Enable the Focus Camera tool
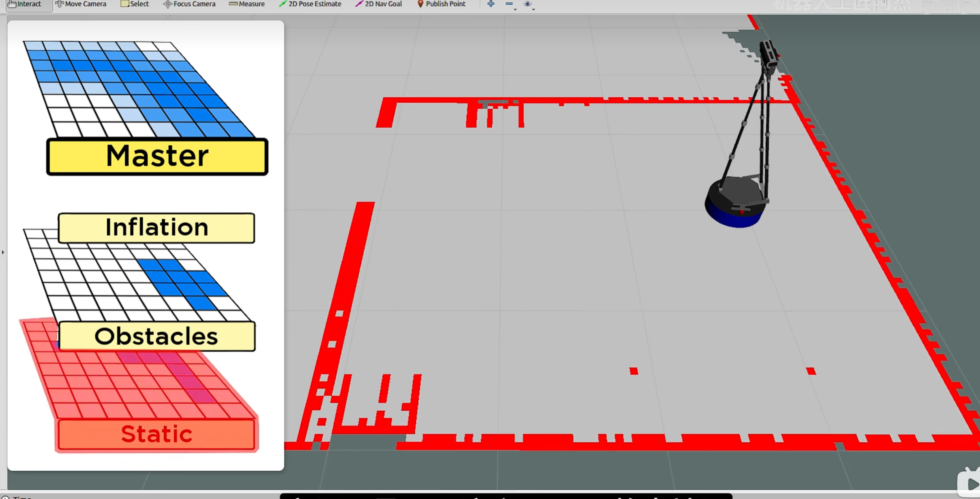The image size is (980, 499). (x=189, y=4)
